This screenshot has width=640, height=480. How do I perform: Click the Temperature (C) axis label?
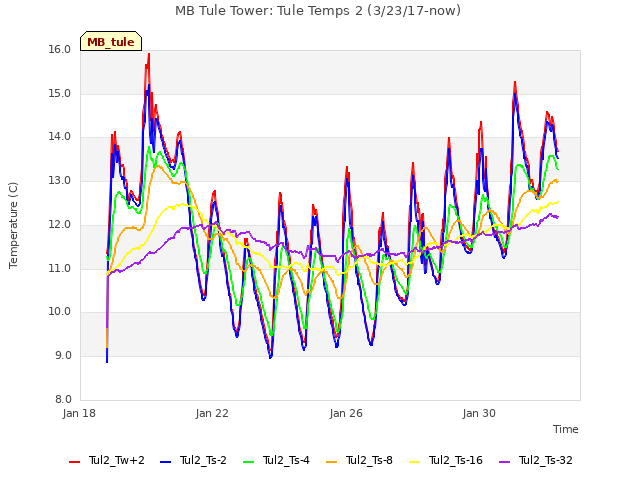[x=13, y=225]
